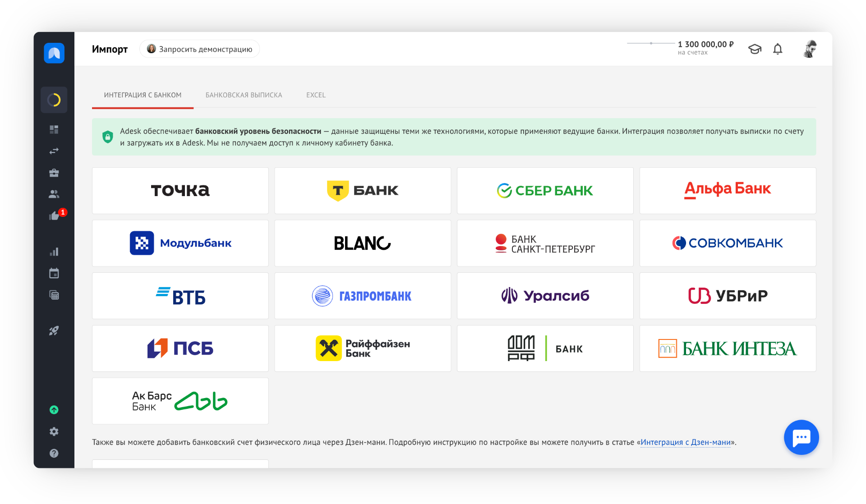866x504 pixels.
Task: Click the rocket icon in sidebar
Action: 54,330
